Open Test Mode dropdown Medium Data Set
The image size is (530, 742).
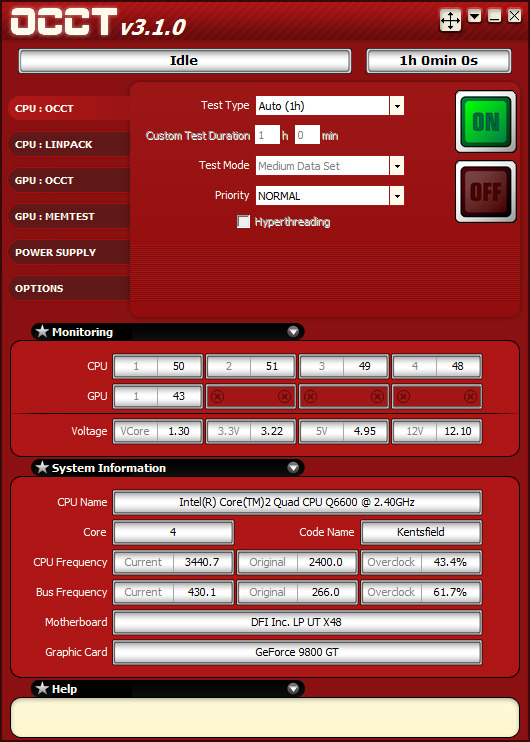pyautogui.click(x=330, y=166)
